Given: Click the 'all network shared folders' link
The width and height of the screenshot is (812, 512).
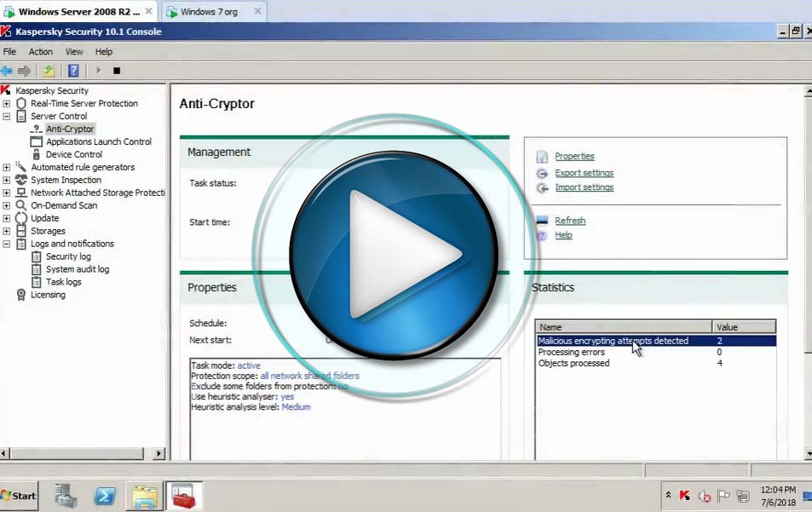Looking at the screenshot, I should [x=309, y=376].
